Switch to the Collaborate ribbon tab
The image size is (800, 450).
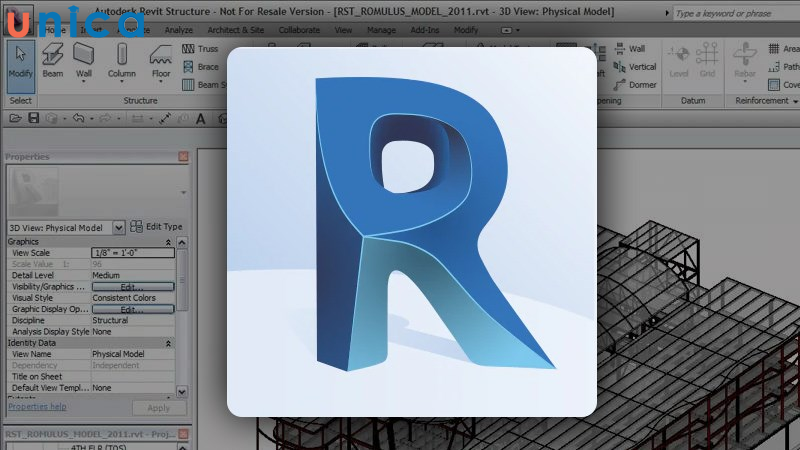[x=299, y=30]
